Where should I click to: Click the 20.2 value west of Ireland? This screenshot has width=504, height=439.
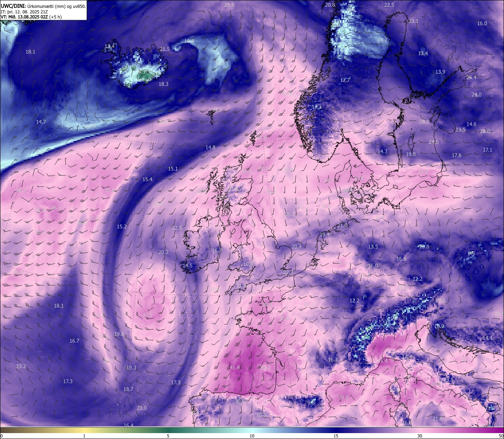(163, 252)
